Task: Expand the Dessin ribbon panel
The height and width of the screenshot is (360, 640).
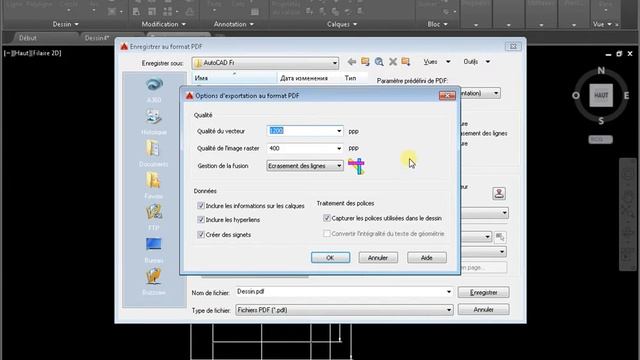Action: click(x=65, y=24)
